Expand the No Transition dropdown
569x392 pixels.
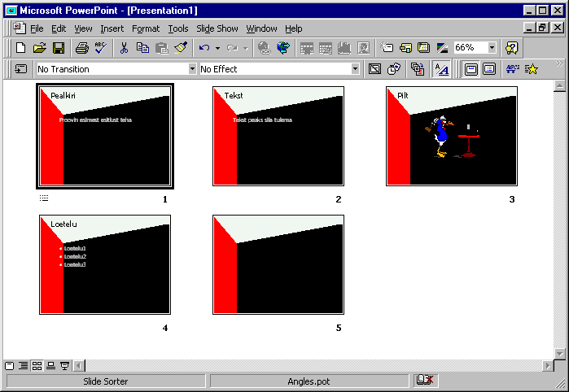(192, 69)
